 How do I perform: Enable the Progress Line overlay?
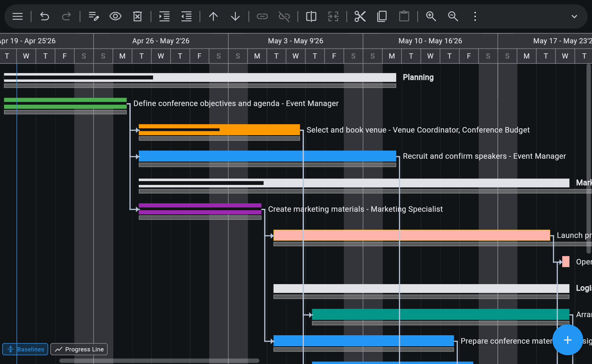tap(79, 349)
